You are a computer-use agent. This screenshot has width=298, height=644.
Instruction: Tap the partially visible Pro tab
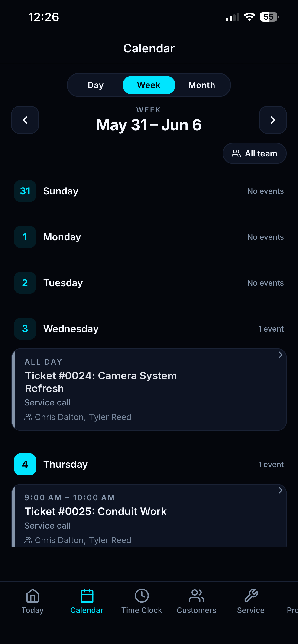click(292, 610)
